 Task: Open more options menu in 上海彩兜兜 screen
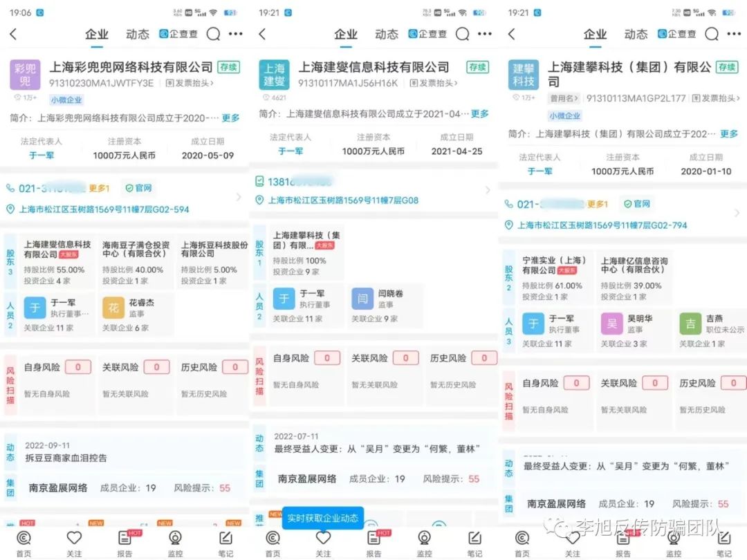tap(236, 34)
